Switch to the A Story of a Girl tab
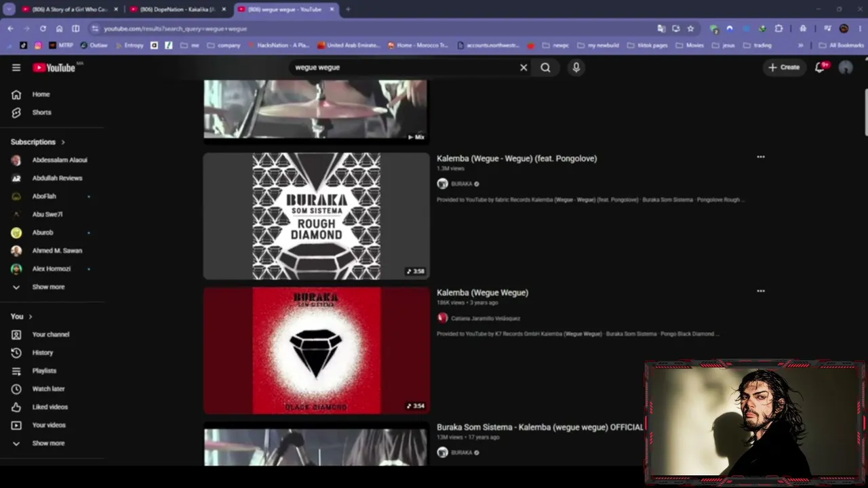868x488 pixels. click(x=71, y=9)
